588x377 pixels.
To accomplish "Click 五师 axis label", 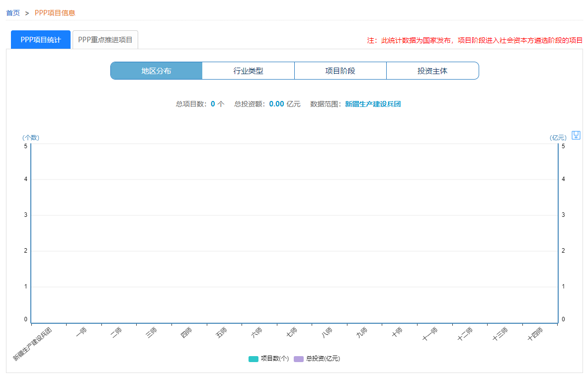I will [x=222, y=332].
